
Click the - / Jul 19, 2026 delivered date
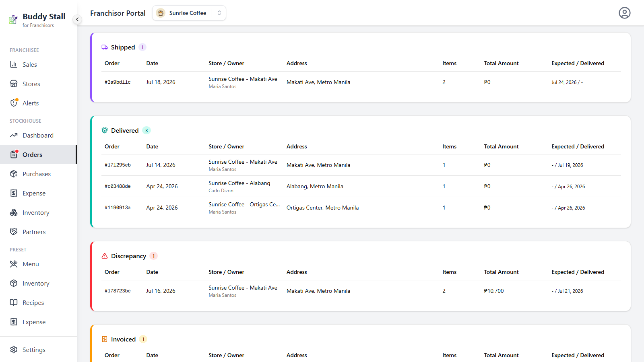pos(567,165)
